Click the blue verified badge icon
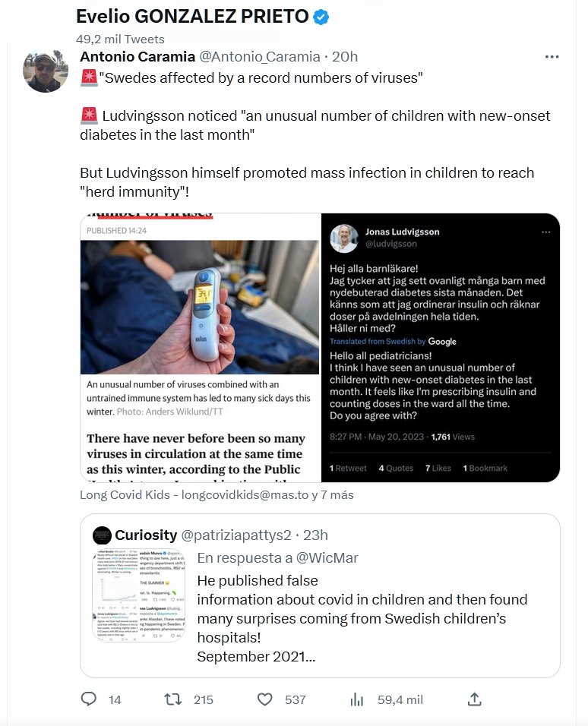Screen dimensions: 588x726 (321, 17)
